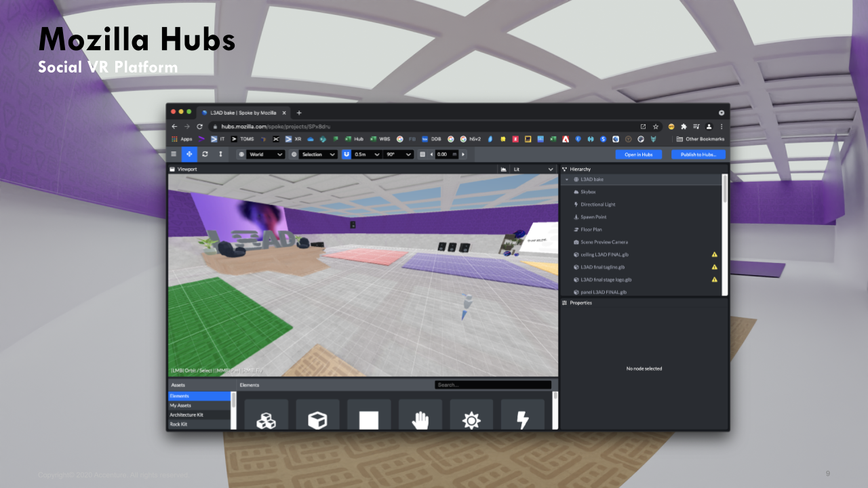Open the 90° rotation snap dropdown

(398, 155)
